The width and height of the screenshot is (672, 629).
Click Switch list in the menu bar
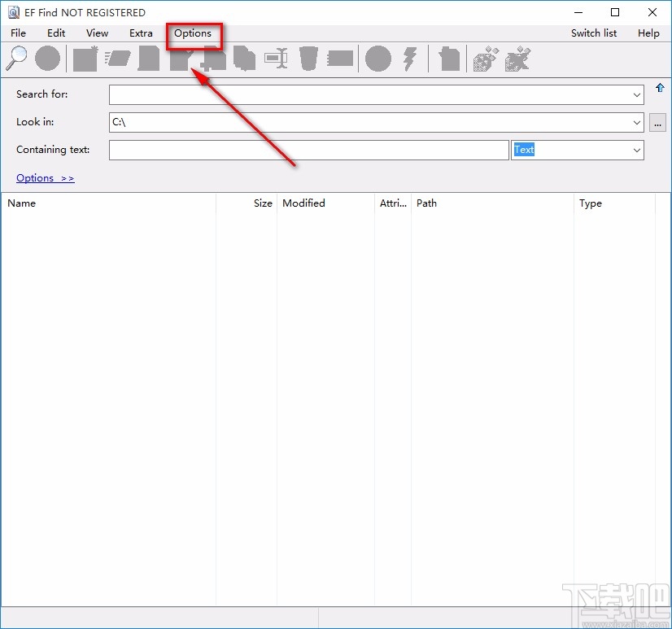click(594, 33)
